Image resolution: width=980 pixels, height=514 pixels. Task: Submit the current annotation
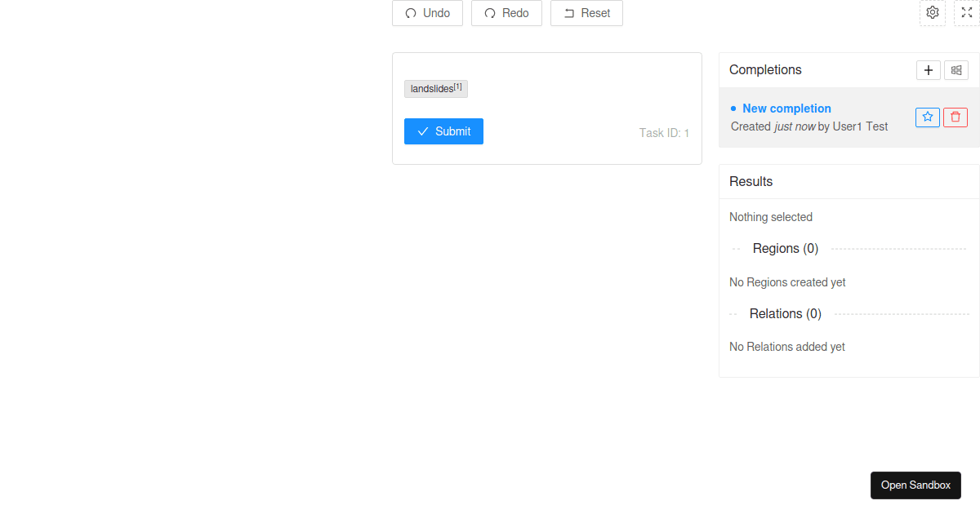443,131
